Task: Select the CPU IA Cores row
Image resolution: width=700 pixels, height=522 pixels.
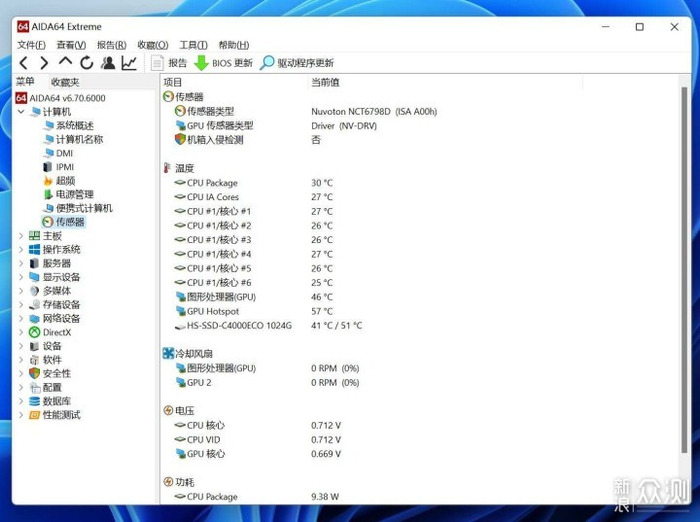Action: click(254, 197)
